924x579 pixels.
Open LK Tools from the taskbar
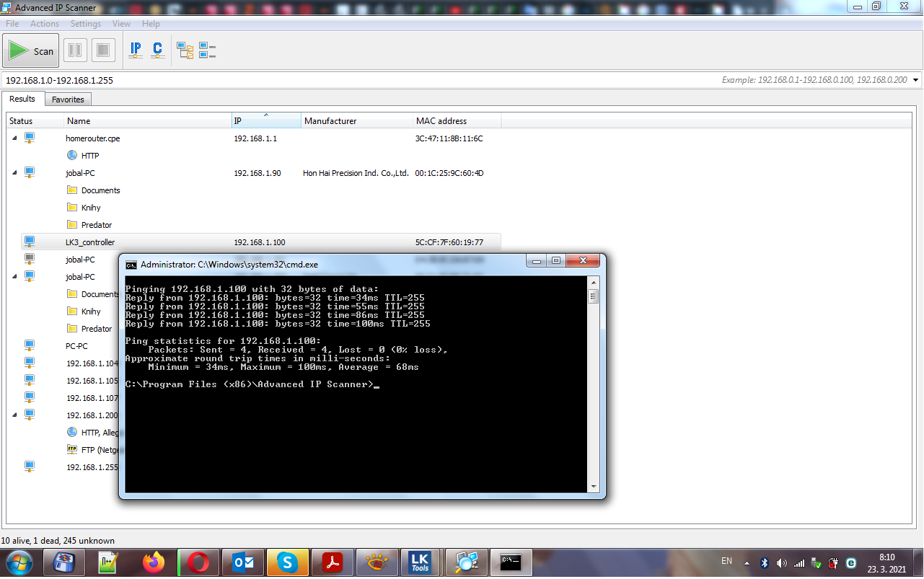(x=420, y=562)
